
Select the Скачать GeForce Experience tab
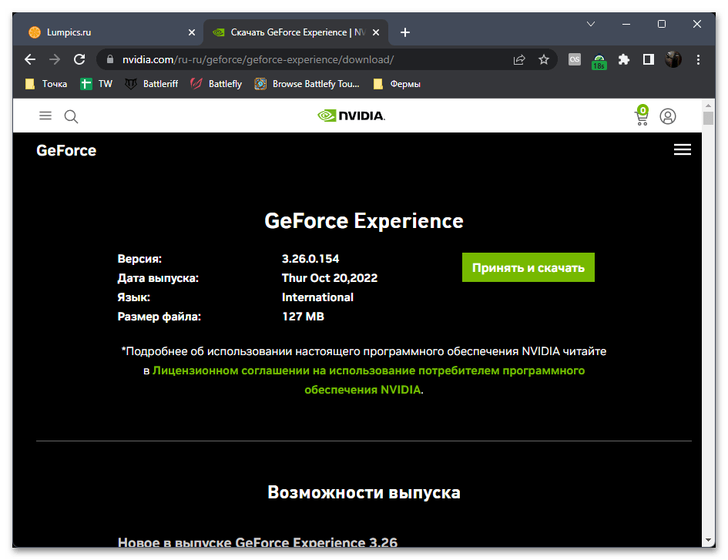click(x=296, y=32)
